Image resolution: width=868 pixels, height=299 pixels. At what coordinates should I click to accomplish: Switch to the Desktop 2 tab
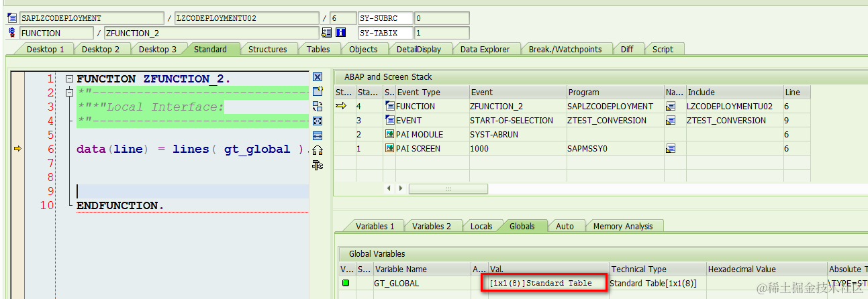[x=101, y=49]
